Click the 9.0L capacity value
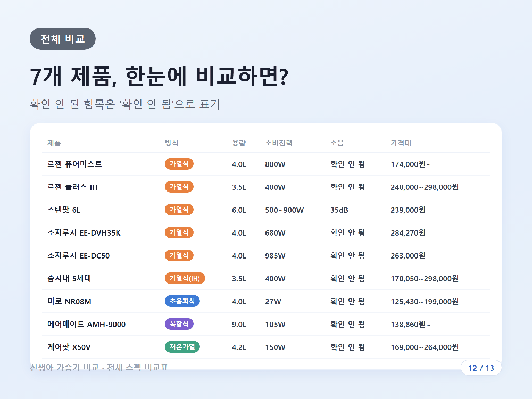 pyautogui.click(x=239, y=325)
